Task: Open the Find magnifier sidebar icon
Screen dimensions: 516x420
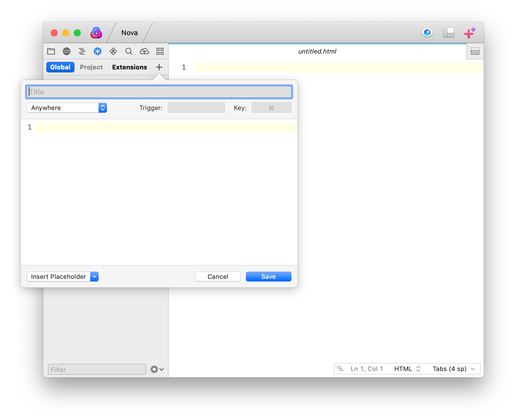Action: coord(129,51)
